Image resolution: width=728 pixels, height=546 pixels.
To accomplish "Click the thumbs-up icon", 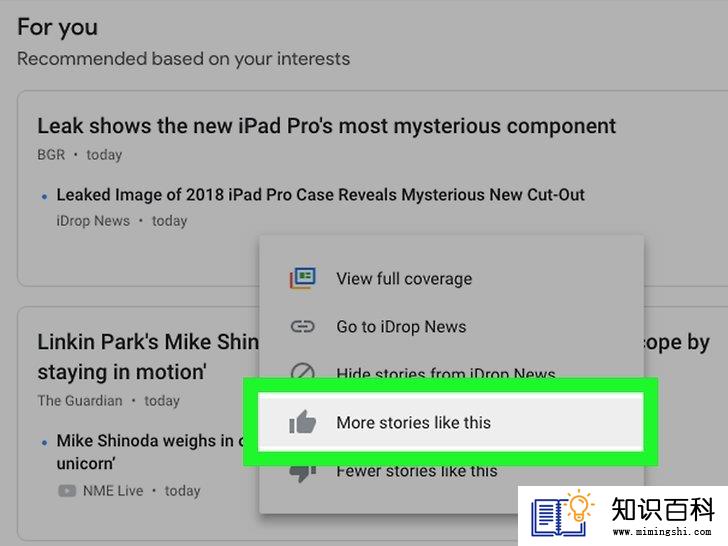I will click(303, 422).
